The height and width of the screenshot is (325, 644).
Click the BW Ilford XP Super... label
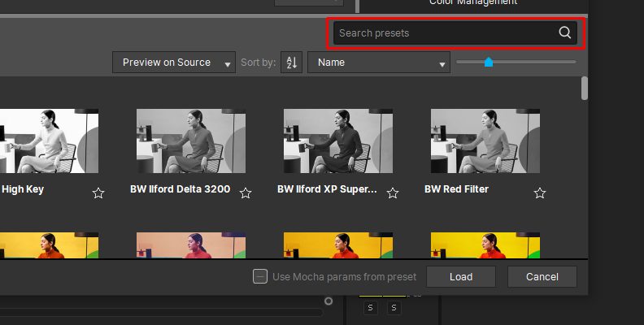click(327, 189)
